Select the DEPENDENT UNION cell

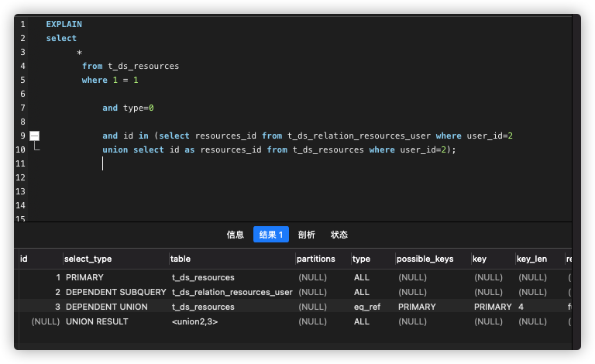107,307
